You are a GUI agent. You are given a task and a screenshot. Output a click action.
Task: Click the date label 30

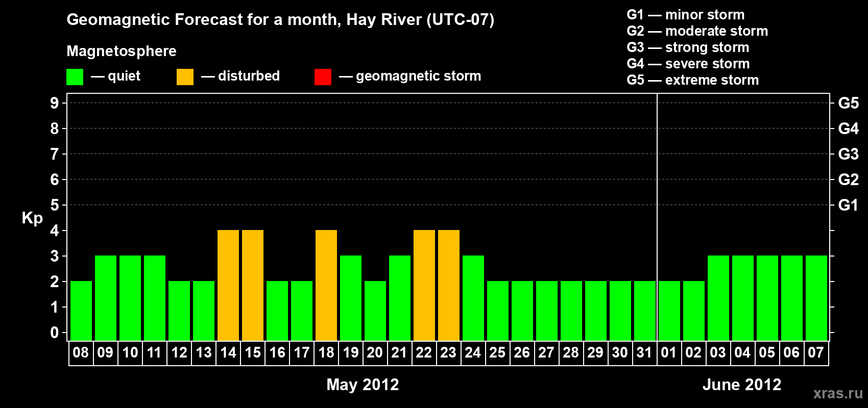click(x=620, y=353)
